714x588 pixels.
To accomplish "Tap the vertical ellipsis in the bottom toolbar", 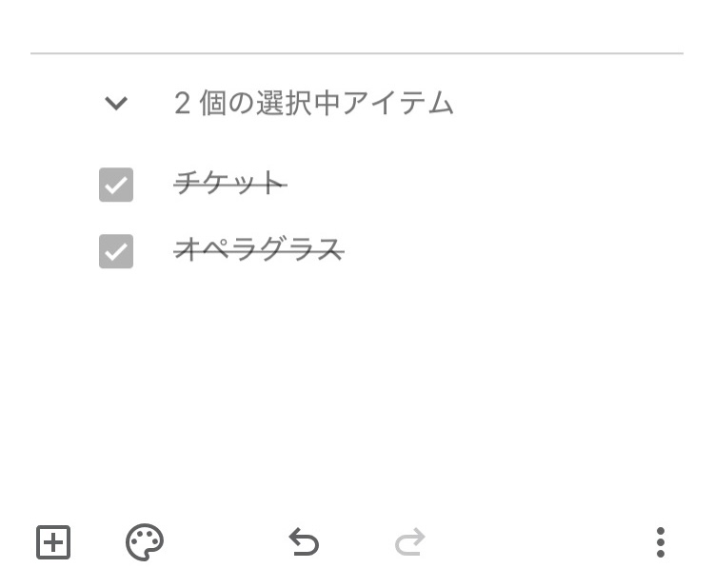I will pyautogui.click(x=661, y=542).
